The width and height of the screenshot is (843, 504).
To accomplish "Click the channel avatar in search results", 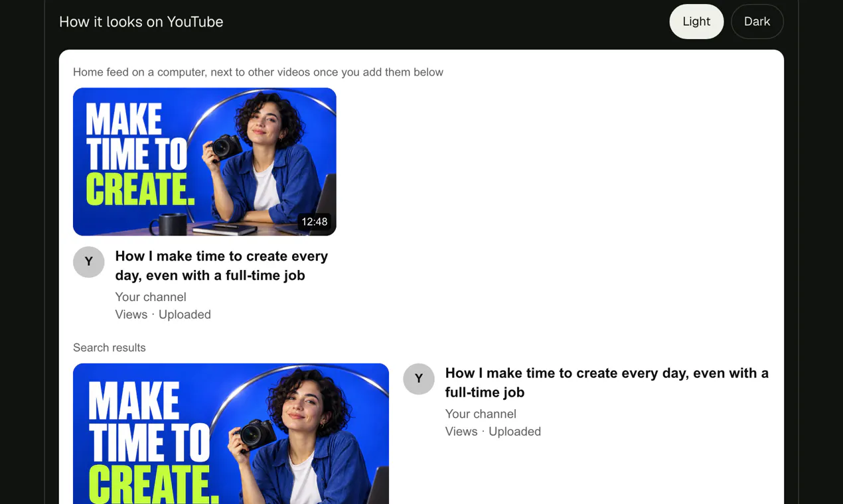I will [419, 379].
